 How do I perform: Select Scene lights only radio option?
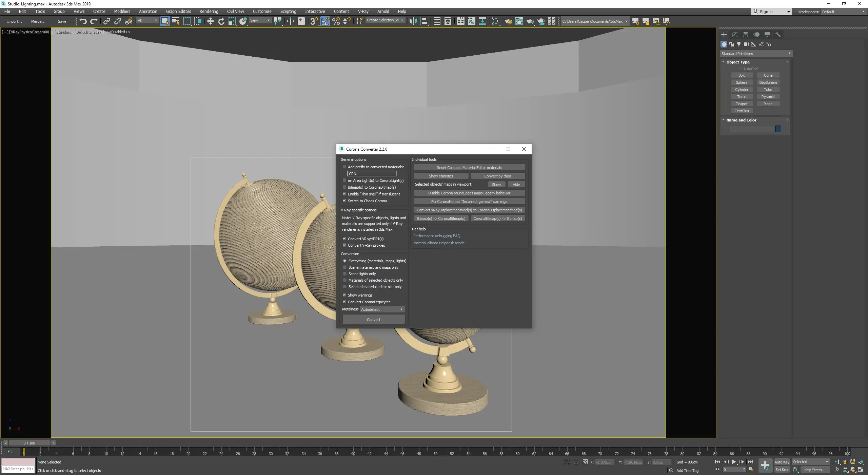345,274
